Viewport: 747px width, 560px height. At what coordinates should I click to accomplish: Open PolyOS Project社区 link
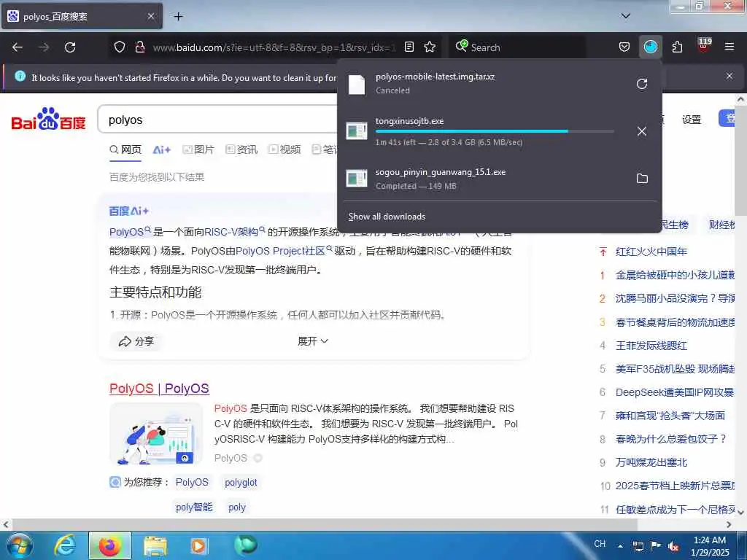tap(280, 251)
